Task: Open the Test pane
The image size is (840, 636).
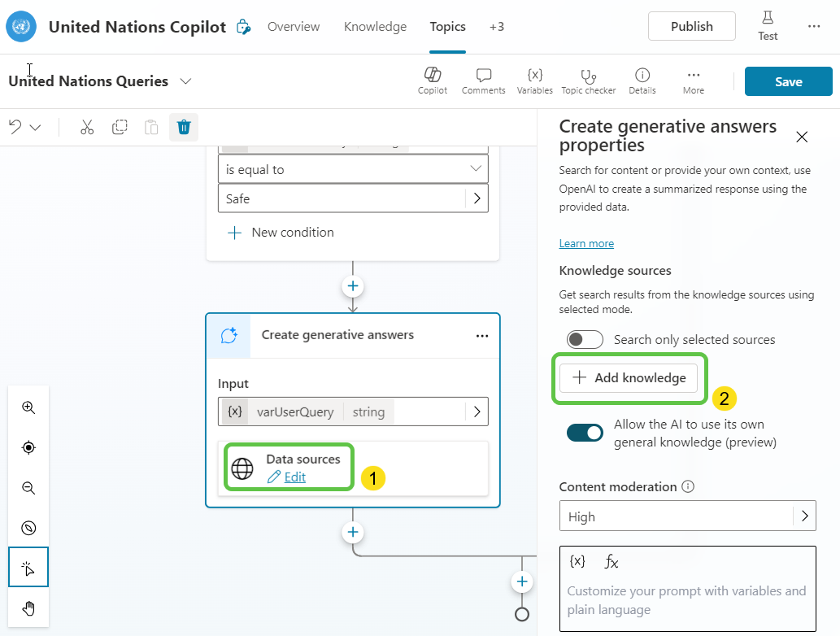Action: [767, 26]
